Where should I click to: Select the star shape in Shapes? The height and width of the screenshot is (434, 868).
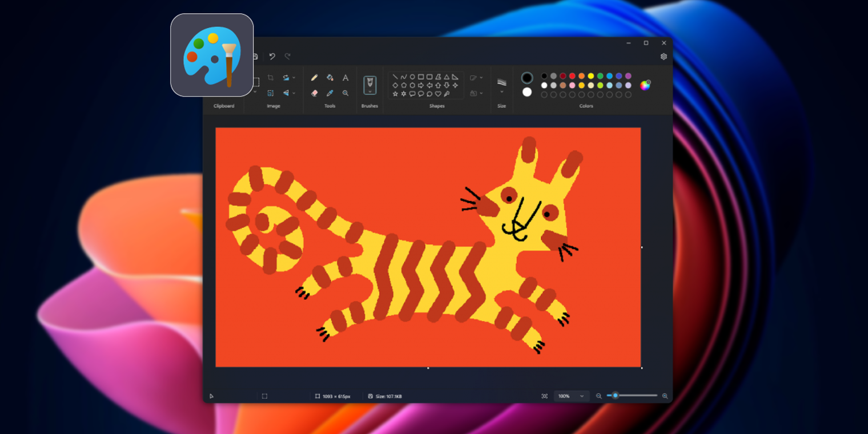[x=395, y=94]
